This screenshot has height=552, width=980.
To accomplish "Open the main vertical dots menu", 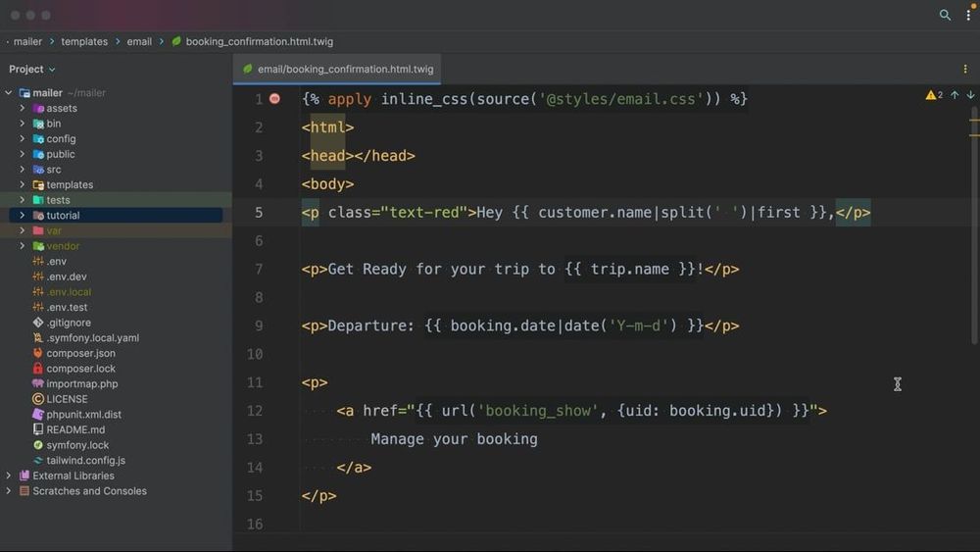I will tap(968, 15).
